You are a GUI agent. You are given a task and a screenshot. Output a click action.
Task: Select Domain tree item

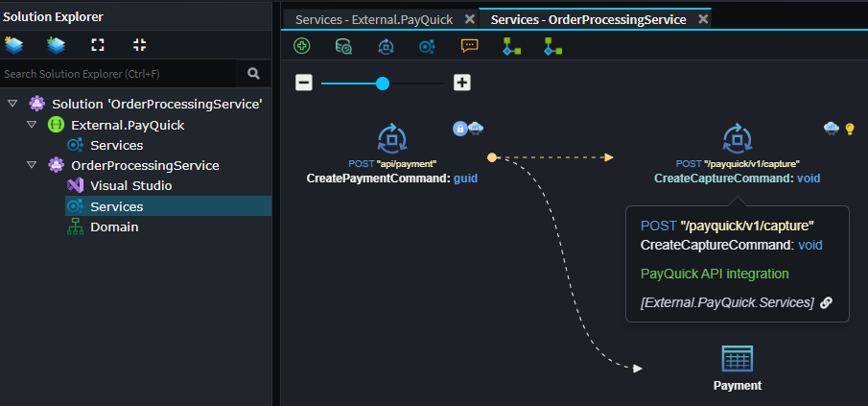coord(114,227)
